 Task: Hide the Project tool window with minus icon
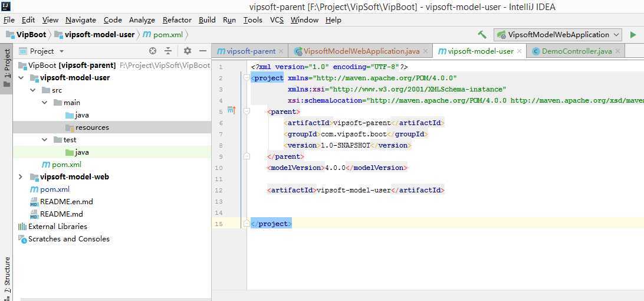point(202,51)
